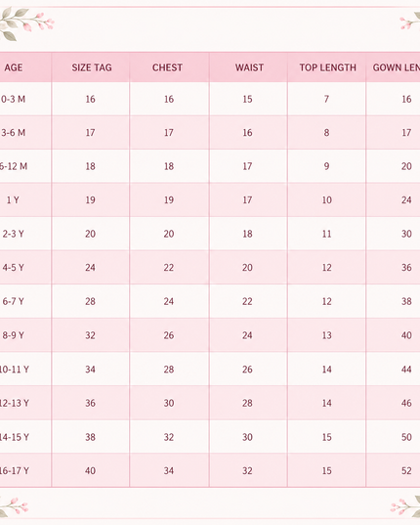The image size is (420, 525).
Task: Click the GOWN LENGTH column header
Action: coord(397,67)
